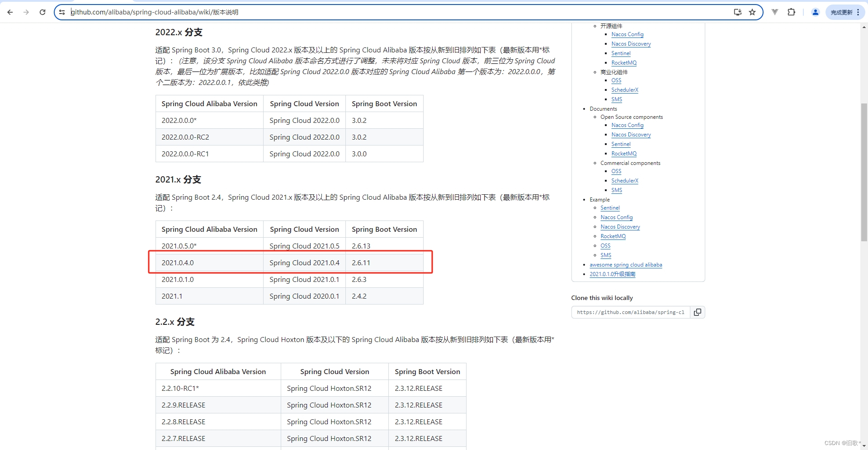This screenshot has height=450, width=868.
Task: Open SchedulerX under Commercial components
Action: pos(624,181)
